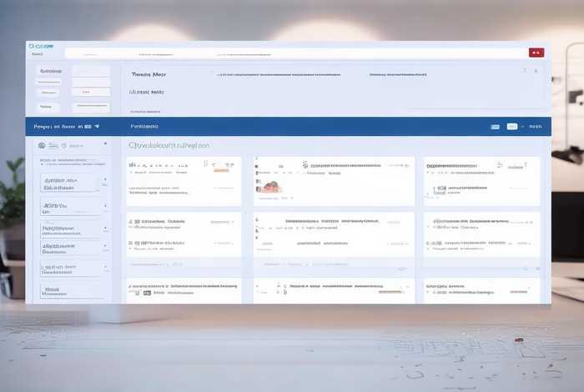Click the red button at top right

(x=536, y=53)
